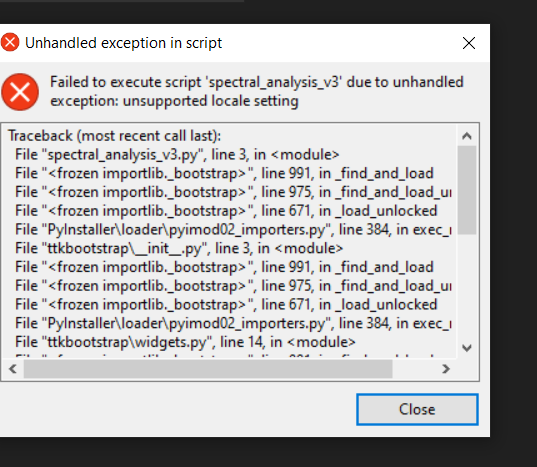Click the Close button
The width and height of the screenshot is (537, 467).
(x=417, y=409)
